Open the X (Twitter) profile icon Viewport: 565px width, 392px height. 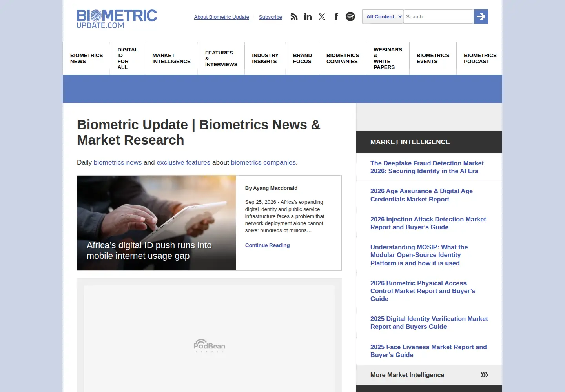click(x=322, y=16)
